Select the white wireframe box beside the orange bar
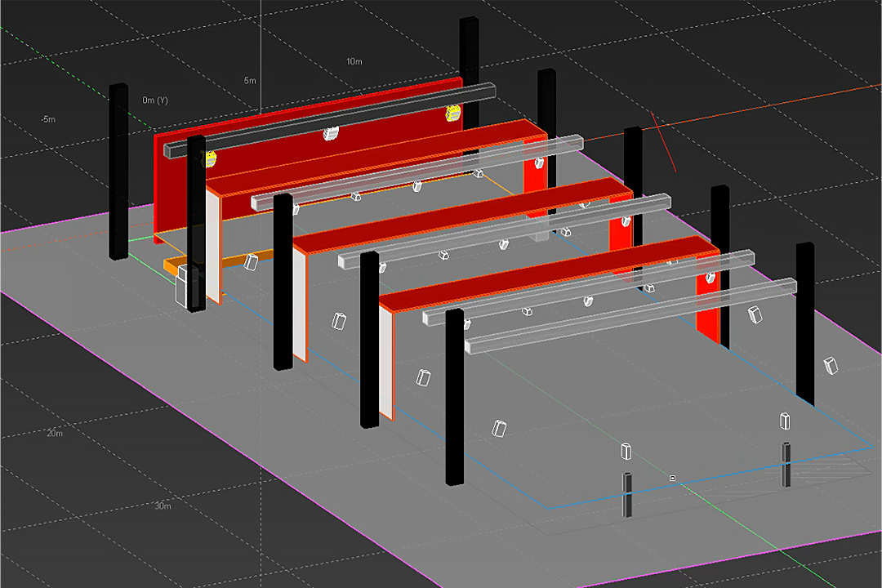882x588 pixels. tap(187, 285)
